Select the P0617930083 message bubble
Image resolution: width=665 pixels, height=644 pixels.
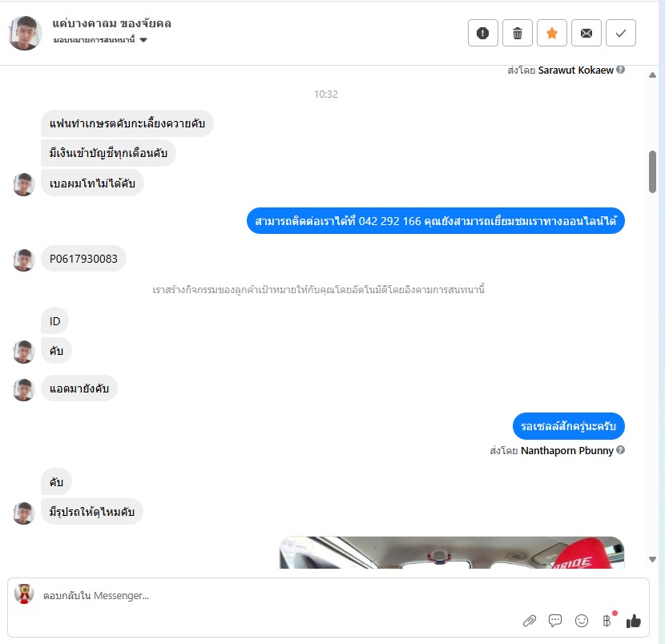(x=83, y=259)
